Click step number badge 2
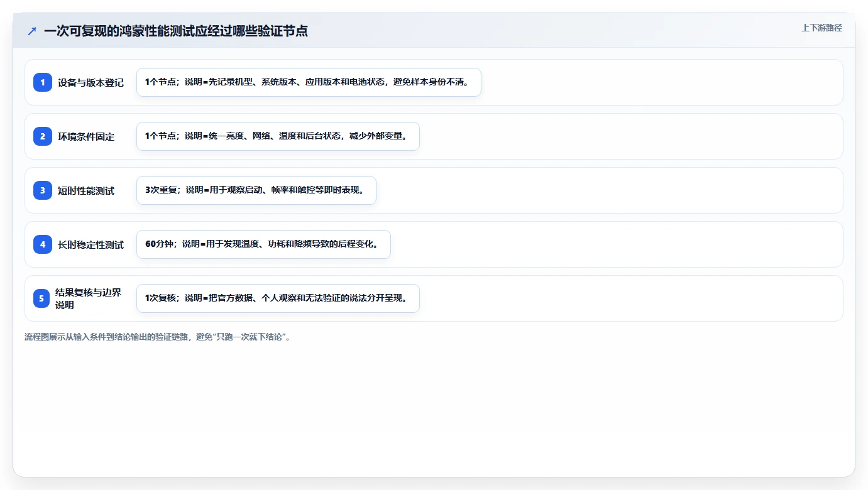The image size is (868, 490). 43,136
